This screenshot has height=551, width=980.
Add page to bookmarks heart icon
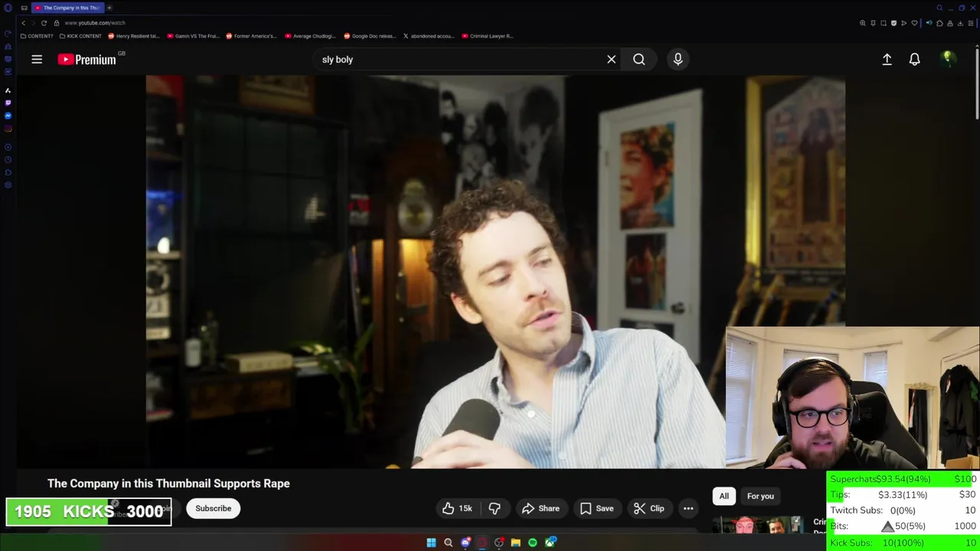tap(914, 23)
